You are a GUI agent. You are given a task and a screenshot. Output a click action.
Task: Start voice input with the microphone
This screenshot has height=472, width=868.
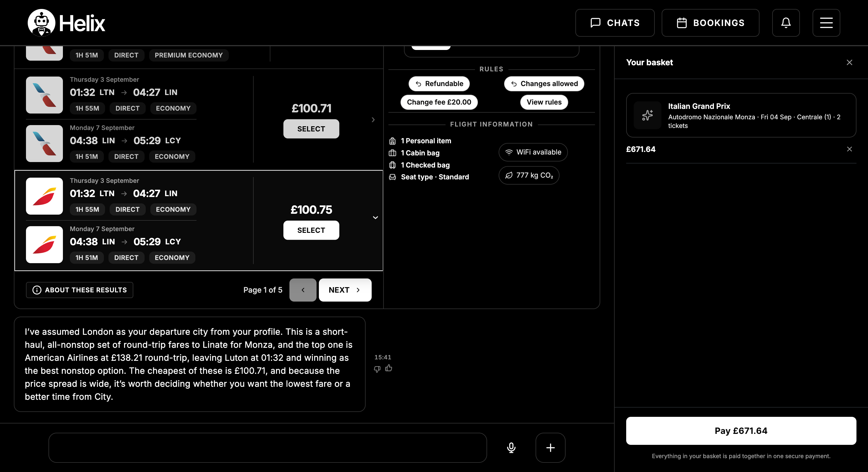tap(511, 447)
